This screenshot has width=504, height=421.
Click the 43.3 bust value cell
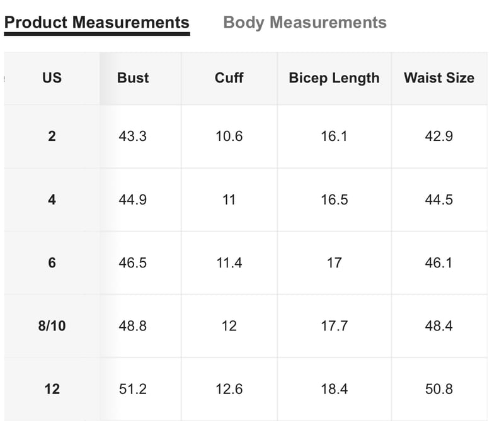pyautogui.click(x=133, y=136)
